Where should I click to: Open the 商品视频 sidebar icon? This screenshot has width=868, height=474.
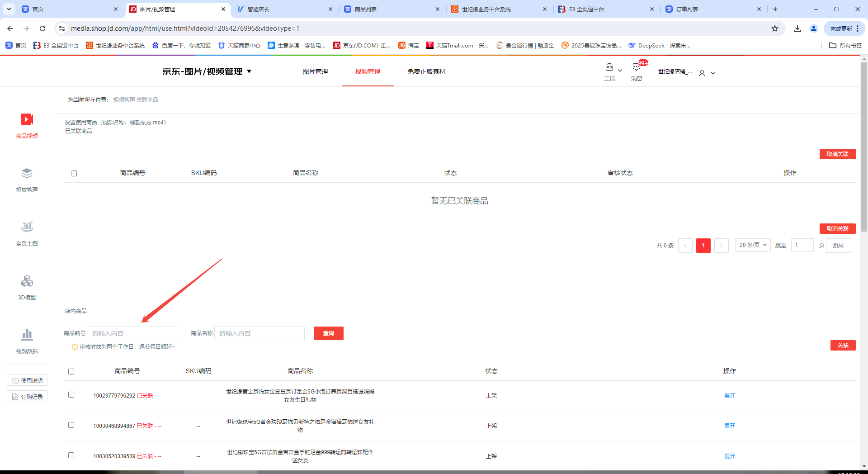[27, 120]
